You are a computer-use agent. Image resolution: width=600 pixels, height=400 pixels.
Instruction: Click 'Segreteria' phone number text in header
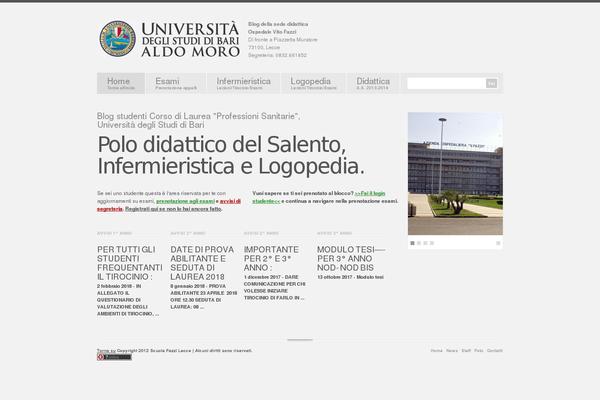point(277,55)
